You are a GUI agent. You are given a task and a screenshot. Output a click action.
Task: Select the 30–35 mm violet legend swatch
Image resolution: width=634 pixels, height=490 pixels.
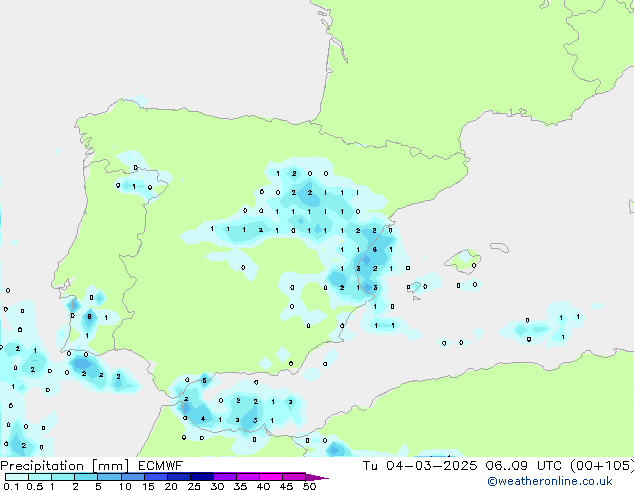click(x=225, y=477)
